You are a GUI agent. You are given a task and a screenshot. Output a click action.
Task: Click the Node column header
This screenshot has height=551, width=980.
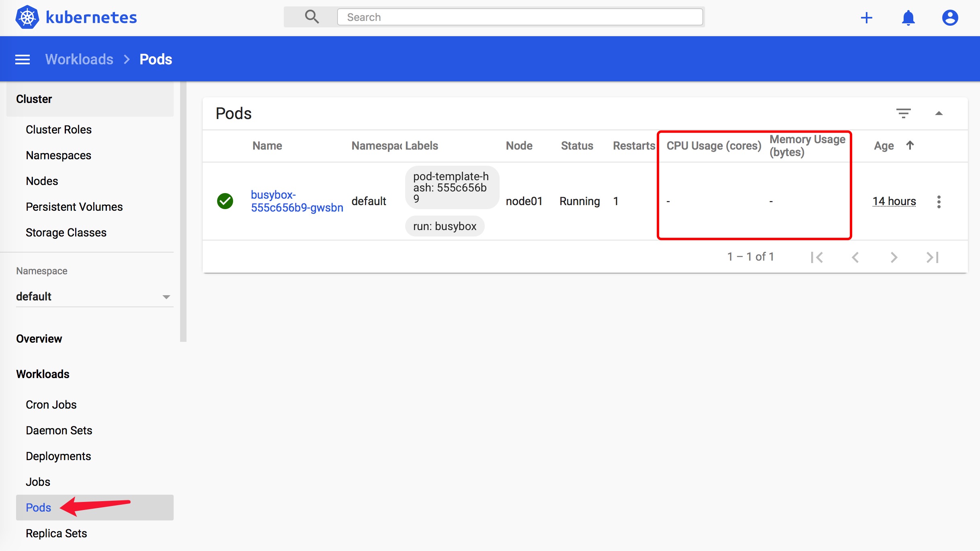coord(519,146)
